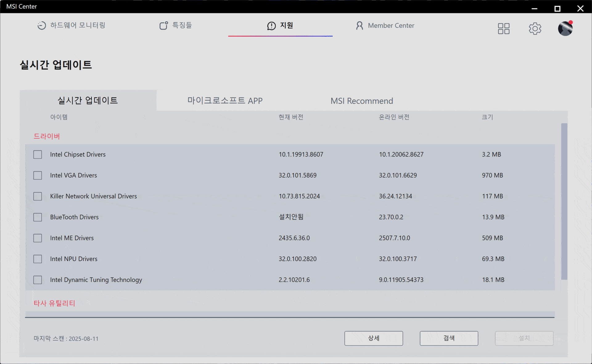The image size is (592, 364).
Task: Click Intel Dynamic Tuning Technology name
Action: click(x=96, y=280)
